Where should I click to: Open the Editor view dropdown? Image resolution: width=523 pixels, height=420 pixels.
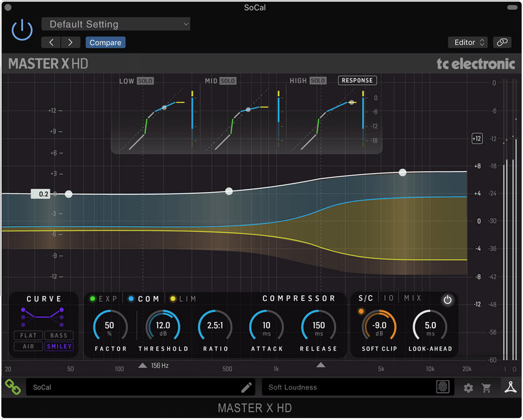coord(467,42)
